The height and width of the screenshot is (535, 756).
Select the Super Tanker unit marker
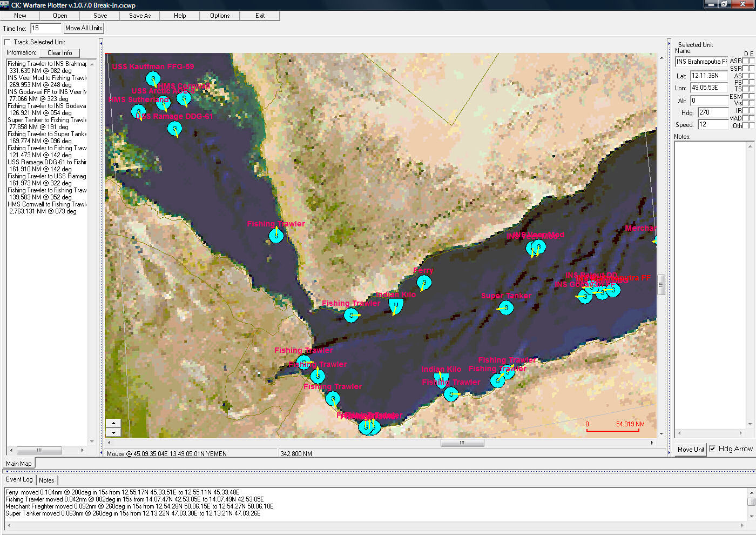tap(505, 307)
